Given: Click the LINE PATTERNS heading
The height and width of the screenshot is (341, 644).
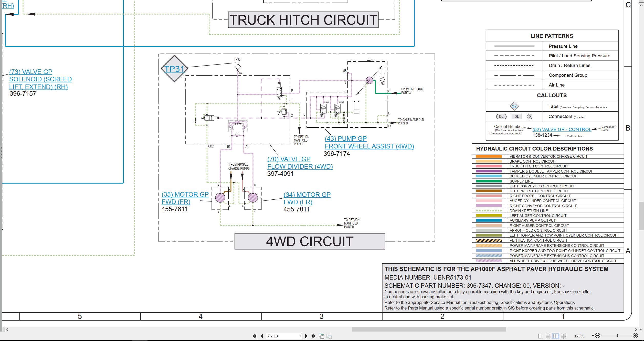Looking at the screenshot, I should [552, 36].
